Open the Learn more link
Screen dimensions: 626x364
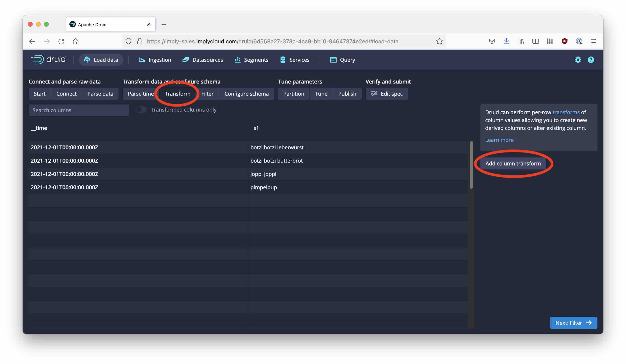(499, 140)
